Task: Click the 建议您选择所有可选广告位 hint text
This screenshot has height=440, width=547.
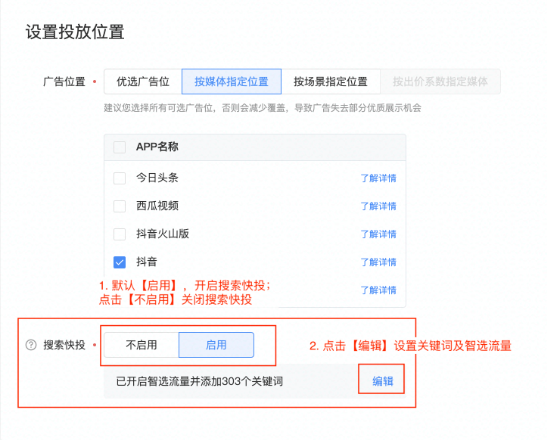Action: coord(262,108)
